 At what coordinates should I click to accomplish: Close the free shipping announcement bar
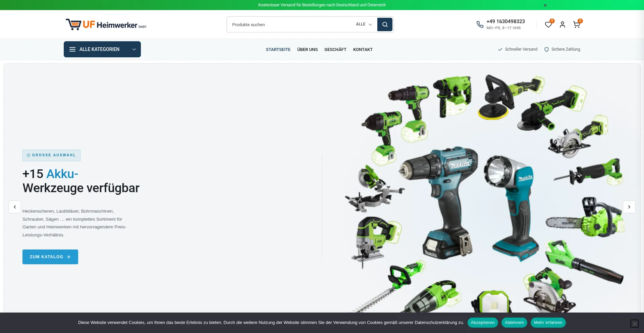(545, 5)
